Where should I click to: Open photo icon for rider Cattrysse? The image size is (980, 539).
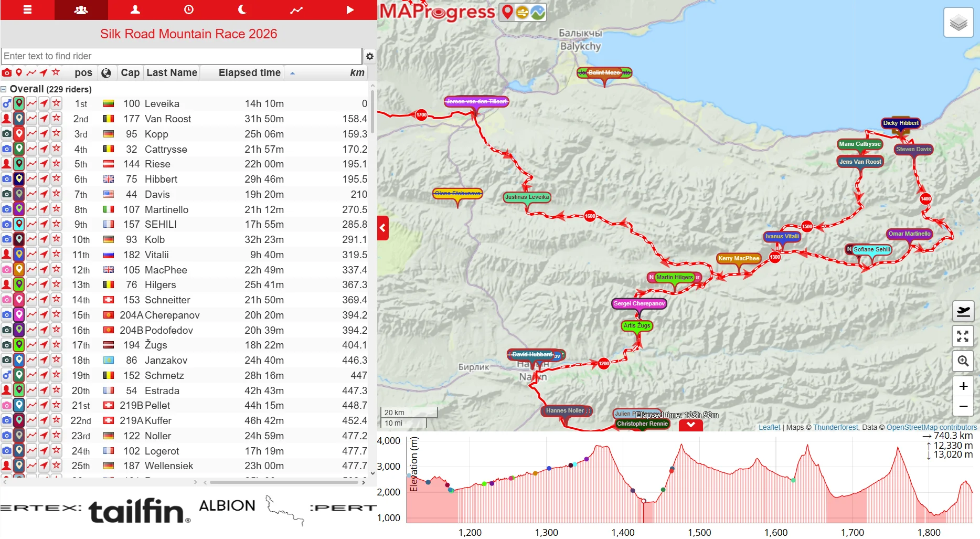click(x=6, y=149)
